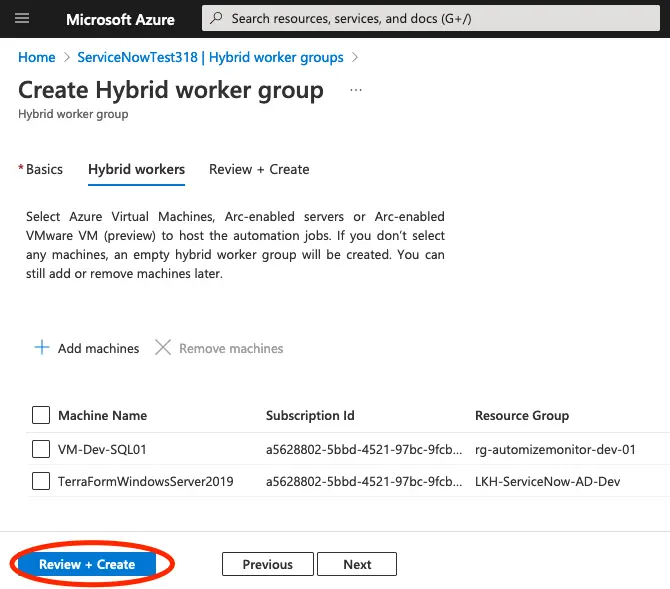Screen dimensions: 670x589
Task: Click the chevron after Hybrid worker groups breadcrumb
Action: [354, 57]
